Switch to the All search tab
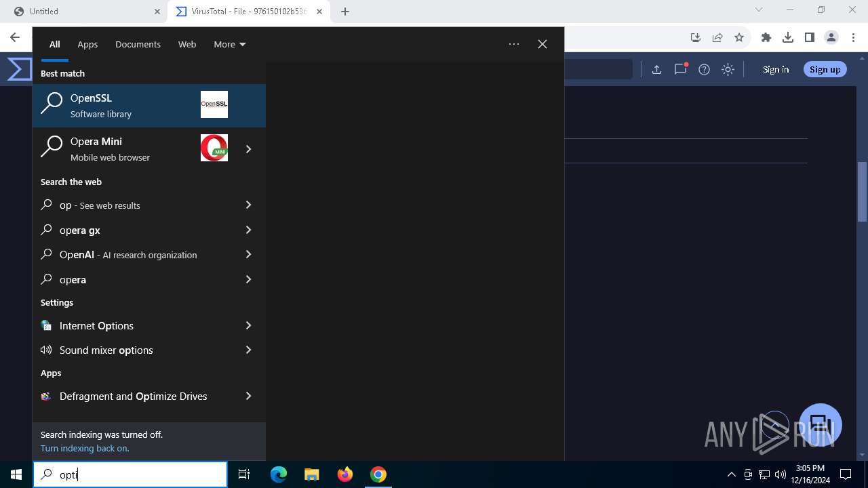The image size is (868, 488). point(55,44)
